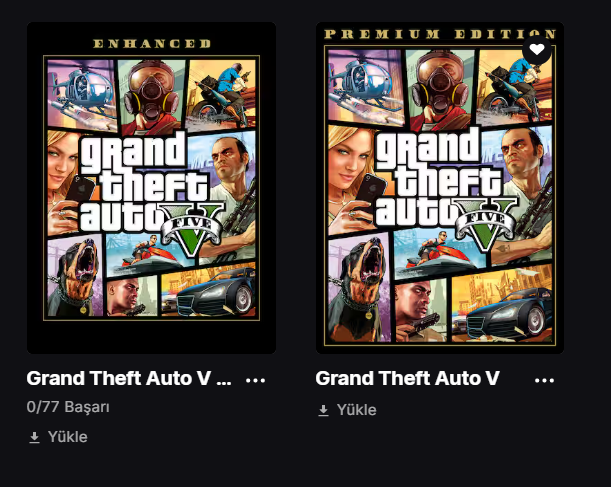Image resolution: width=611 pixels, height=487 pixels.
Task: Click the download icon under the Enhanced game
Action: (x=34, y=437)
